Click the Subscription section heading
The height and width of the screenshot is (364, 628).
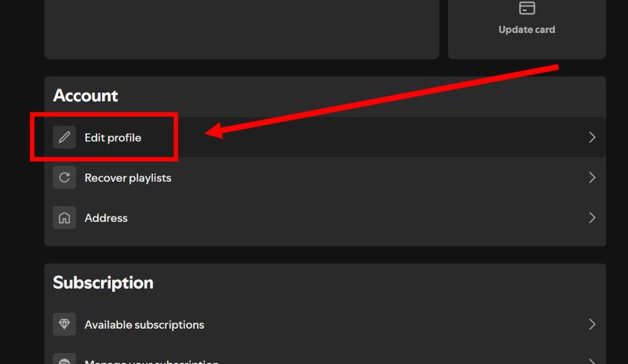[103, 282]
